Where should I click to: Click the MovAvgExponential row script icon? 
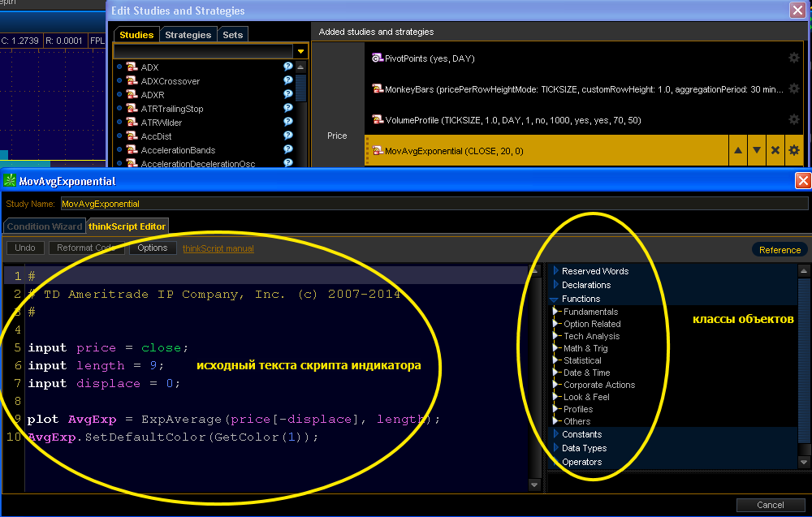pyautogui.click(x=378, y=151)
